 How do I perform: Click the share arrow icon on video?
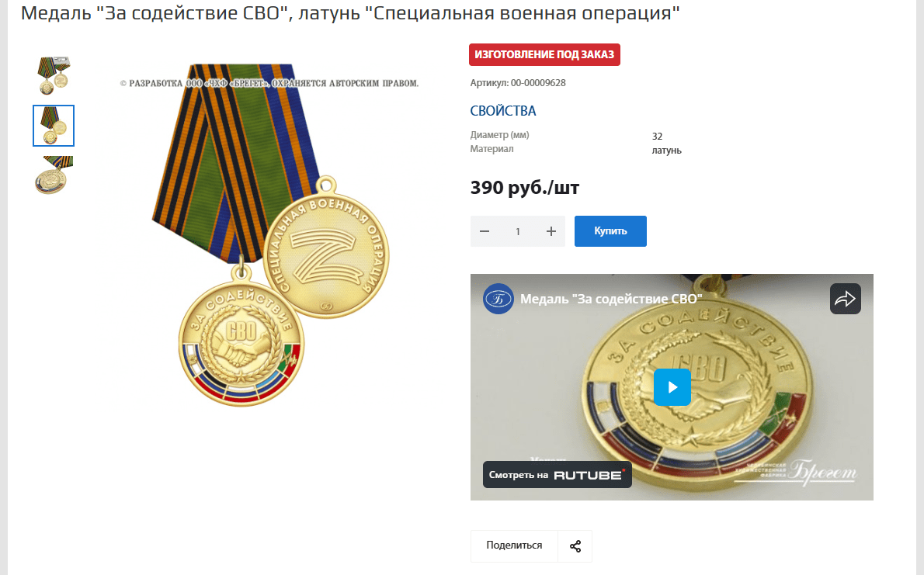846,299
